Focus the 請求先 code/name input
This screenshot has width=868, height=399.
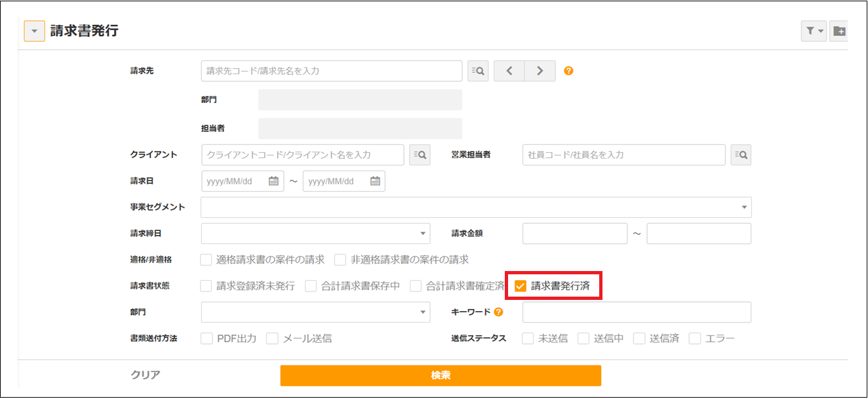coord(332,71)
